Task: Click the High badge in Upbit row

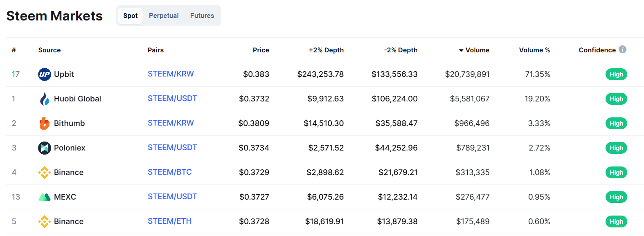Action: (x=616, y=74)
